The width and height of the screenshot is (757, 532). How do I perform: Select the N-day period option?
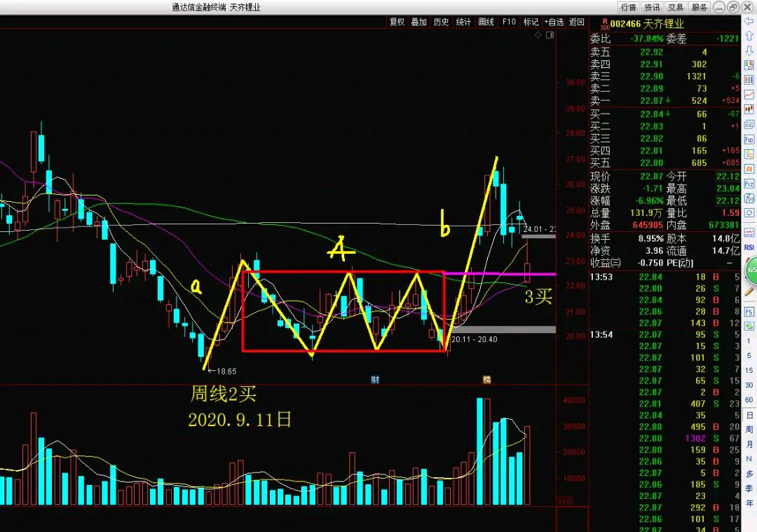(x=749, y=459)
